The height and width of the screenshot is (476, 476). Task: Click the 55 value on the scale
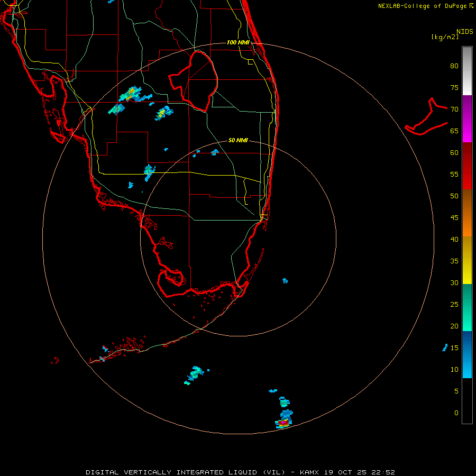(x=454, y=174)
